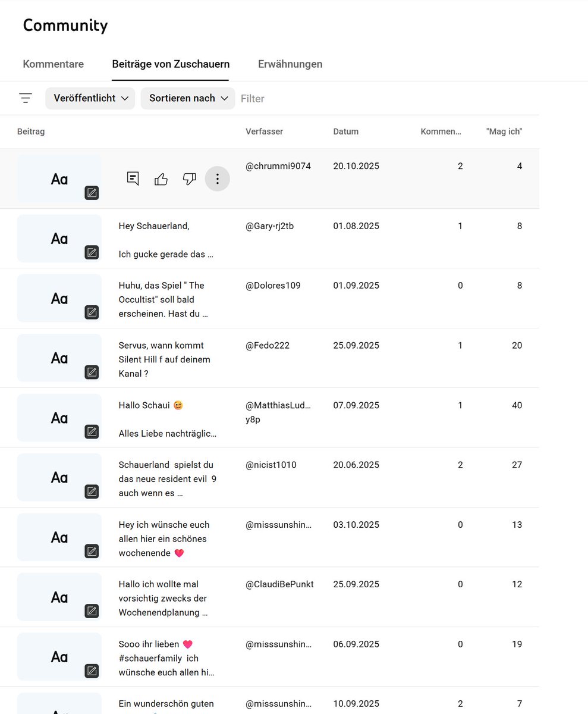The width and height of the screenshot is (588, 714).
Task: Click author @Gary-rj2tb
Action: click(x=270, y=226)
